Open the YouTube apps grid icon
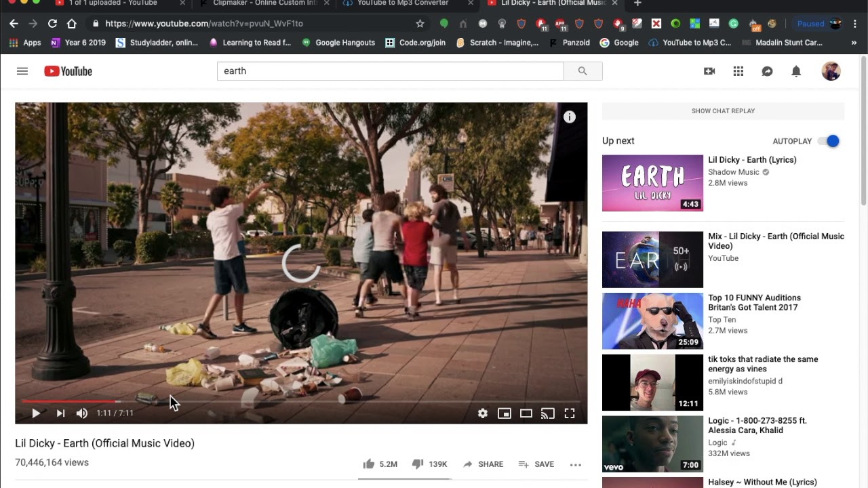This screenshot has height=488, width=868. tap(738, 71)
